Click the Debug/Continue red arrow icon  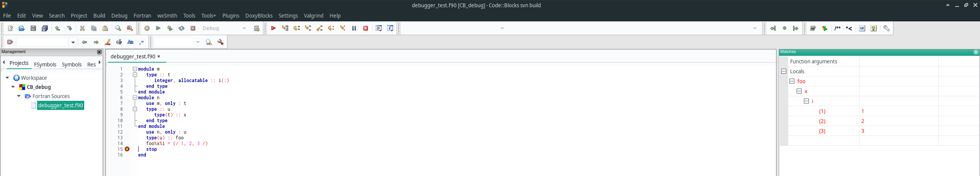(273, 28)
